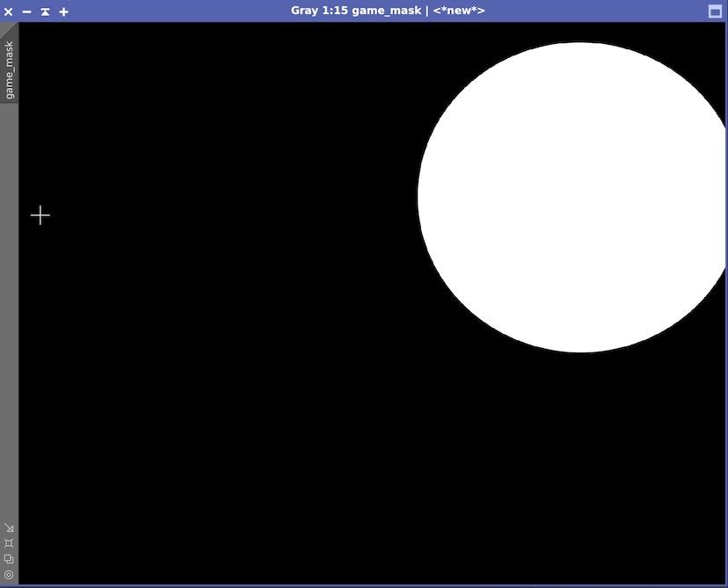The width and height of the screenshot is (728, 588).
Task: Shade the window using the roll-up icon
Action: pyautogui.click(x=45, y=11)
